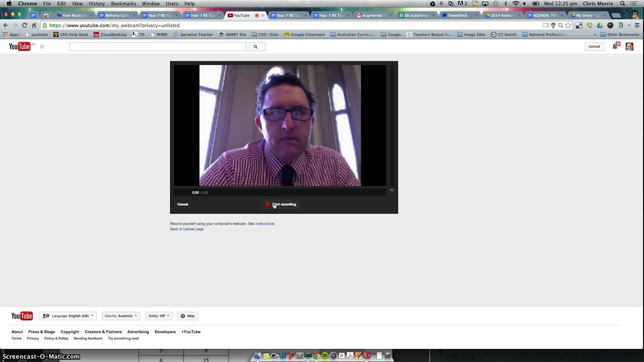Open the Australian Curriculum bookmark folder
Image resolution: width=644 pixels, height=362 pixels.
(352, 35)
